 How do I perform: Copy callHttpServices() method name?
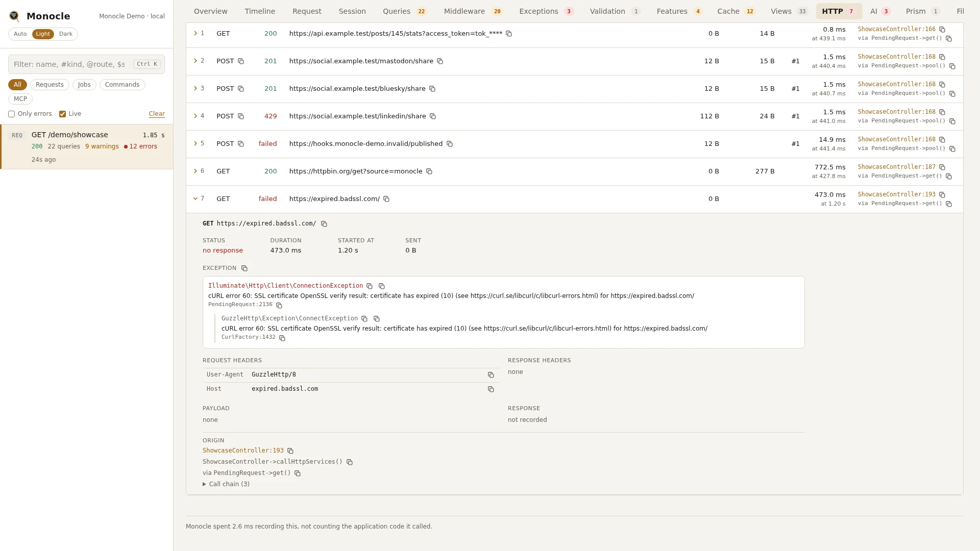point(350,462)
